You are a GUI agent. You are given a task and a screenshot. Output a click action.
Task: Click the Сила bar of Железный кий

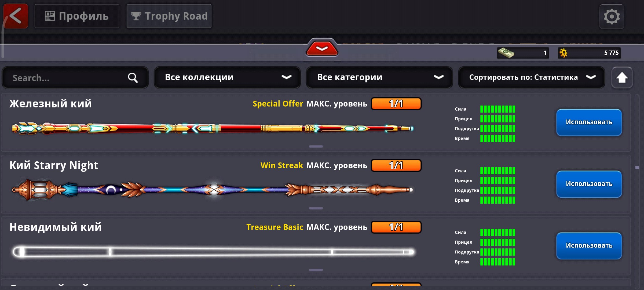pos(498,109)
